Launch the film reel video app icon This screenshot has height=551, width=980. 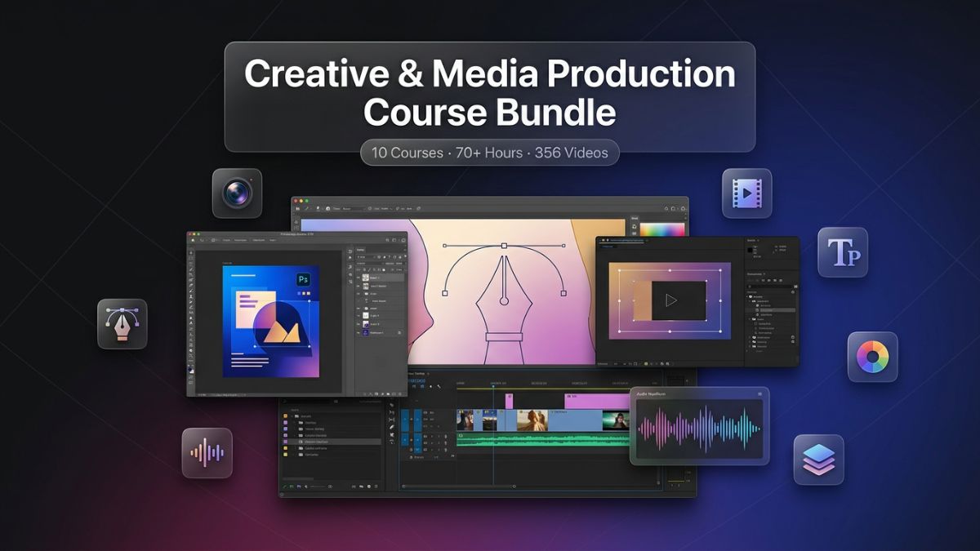tap(746, 195)
